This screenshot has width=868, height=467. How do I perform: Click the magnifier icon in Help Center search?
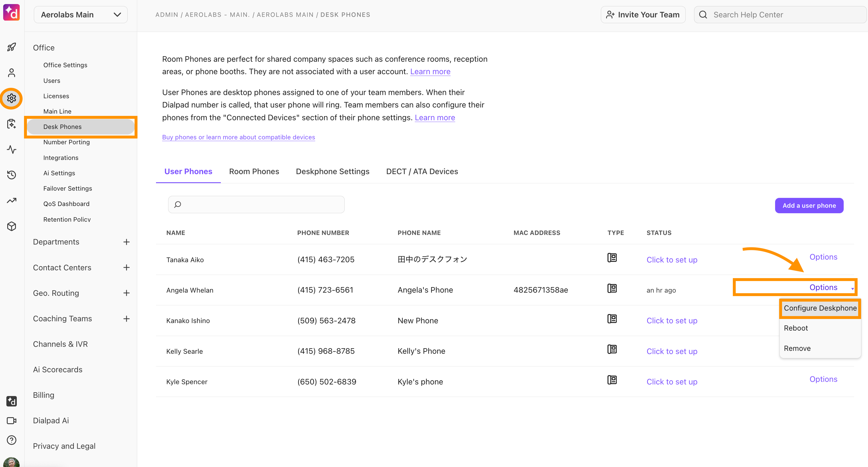[703, 14]
